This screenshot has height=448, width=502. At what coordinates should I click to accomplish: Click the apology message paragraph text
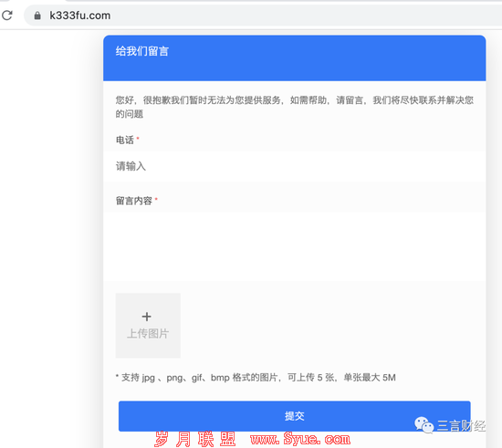[x=294, y=107]
